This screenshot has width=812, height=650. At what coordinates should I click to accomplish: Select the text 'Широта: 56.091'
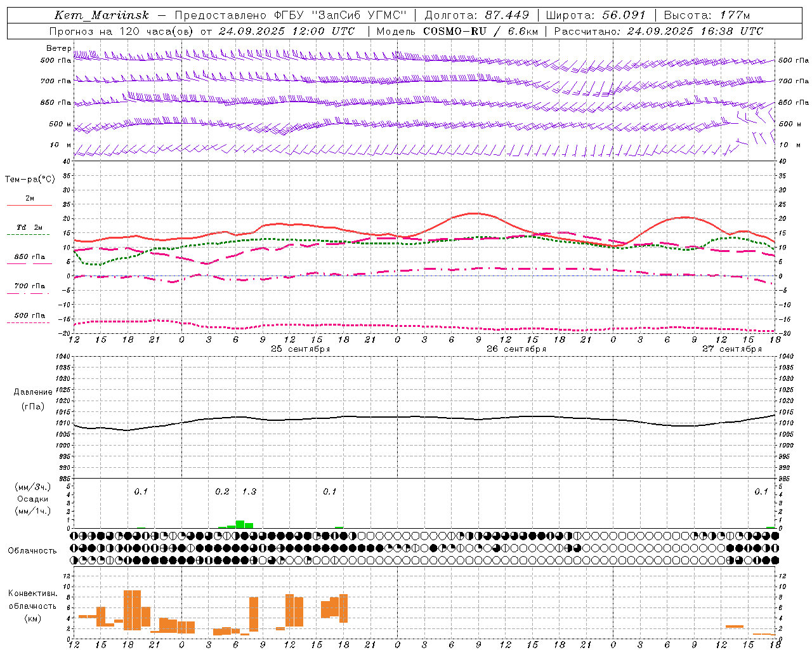pos(595,15)
